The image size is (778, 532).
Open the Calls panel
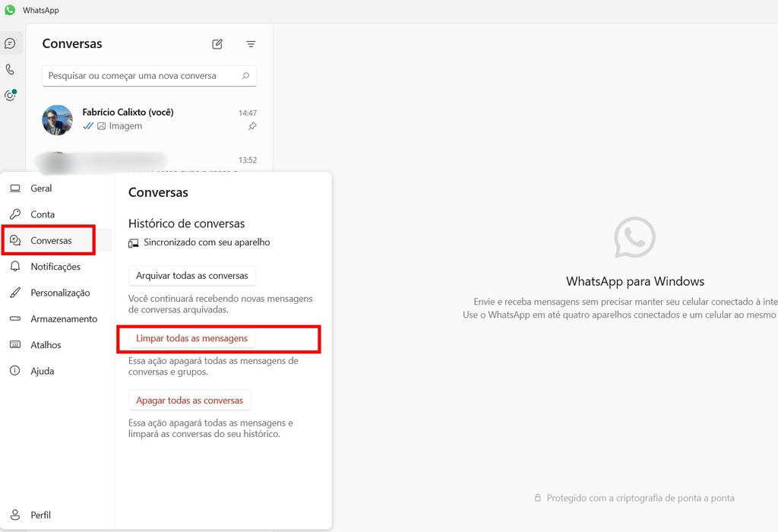click(11, 68)
